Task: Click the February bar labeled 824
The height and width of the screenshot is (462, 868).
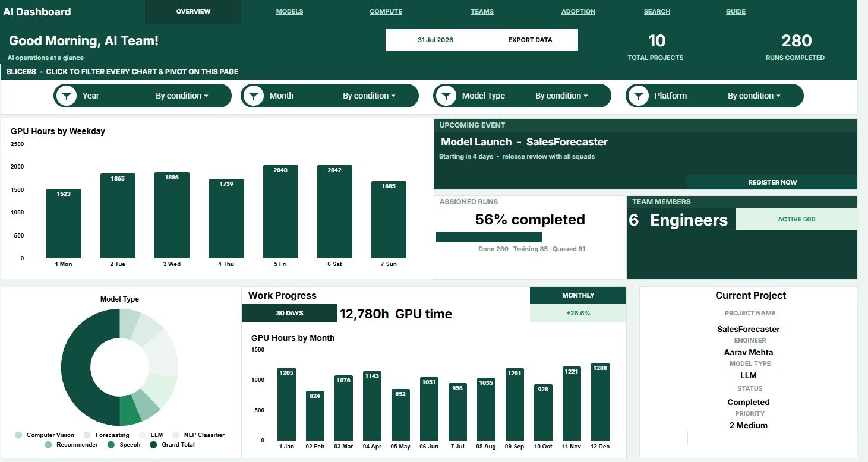Action: pos(315,416)
